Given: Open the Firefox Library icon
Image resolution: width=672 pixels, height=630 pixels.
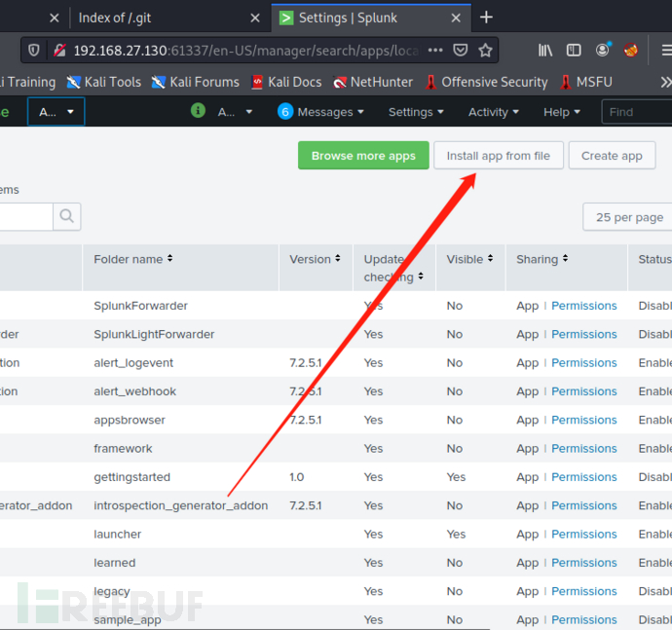Looking at the screenshot, I should coord(545,51).
